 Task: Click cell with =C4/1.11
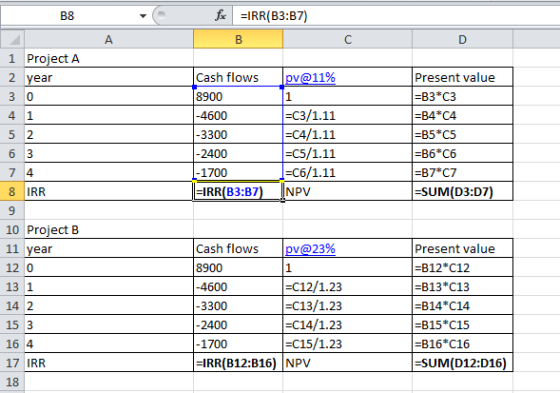coord(348,134)
